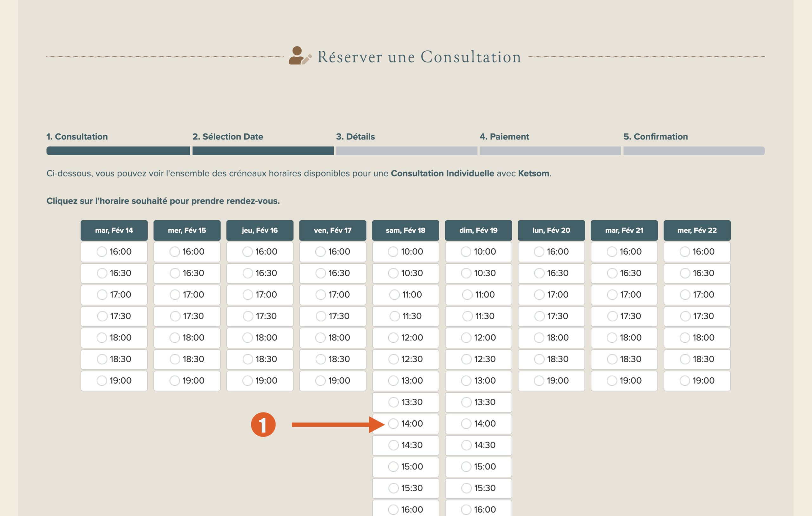
Task: Go to step 1. Consultation
Action: click(77, 137)
